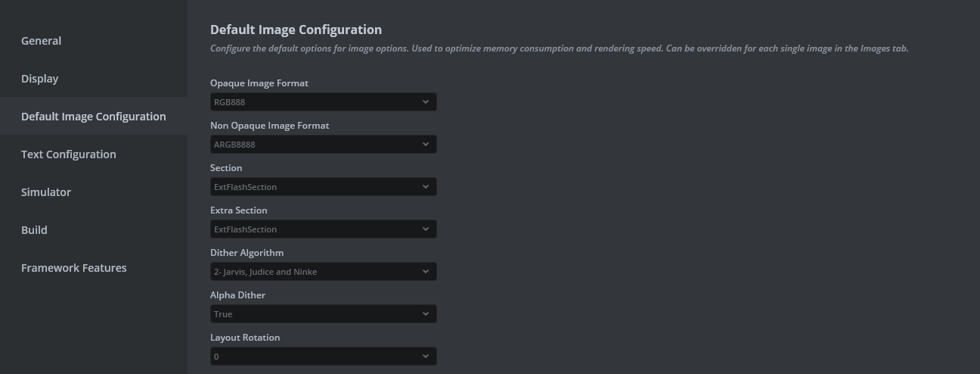Navigate to the Build section
Screen dimensions: 980x374
[x=34, y=230]
